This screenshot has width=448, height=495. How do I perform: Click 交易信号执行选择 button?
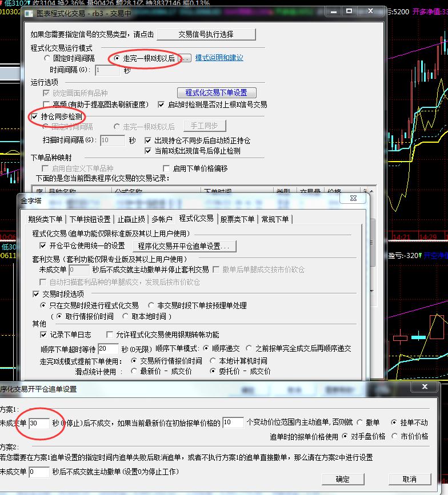pyautogui.click(x=206, y=34)
